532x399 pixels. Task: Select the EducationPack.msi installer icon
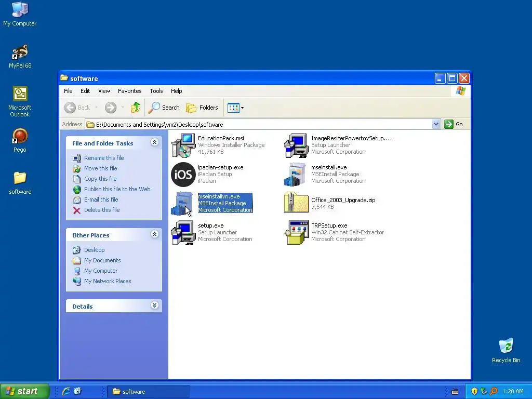click(183, 145)
